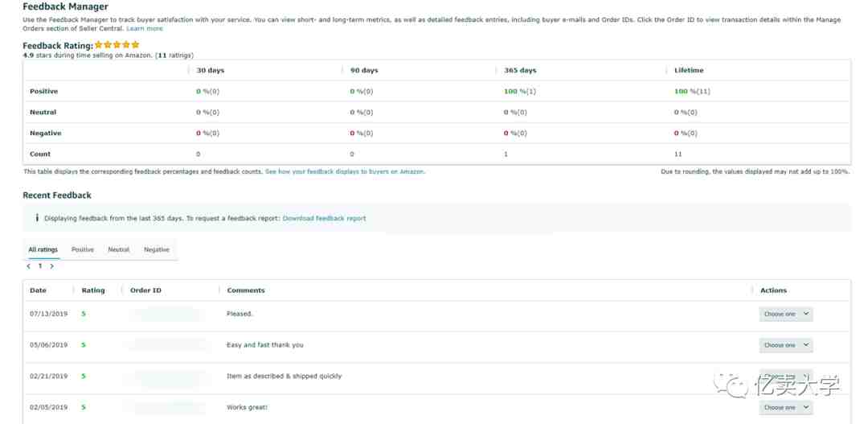The image size is (868, 424).
Task: Click the comment 'Pleased.'
Action: [x=240, y=314]
